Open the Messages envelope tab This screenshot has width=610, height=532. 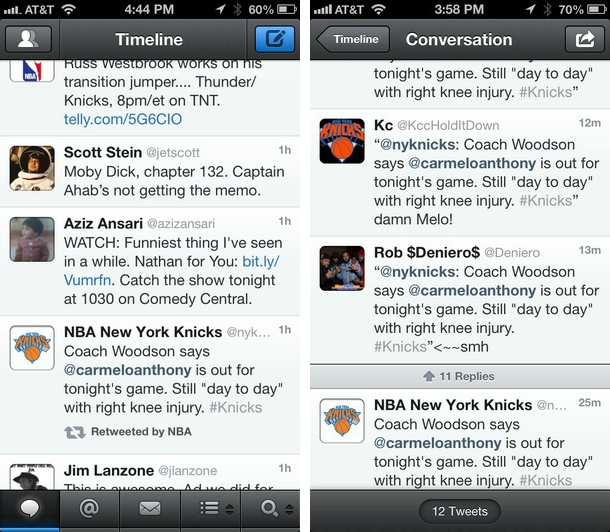[x=149, y=508]
